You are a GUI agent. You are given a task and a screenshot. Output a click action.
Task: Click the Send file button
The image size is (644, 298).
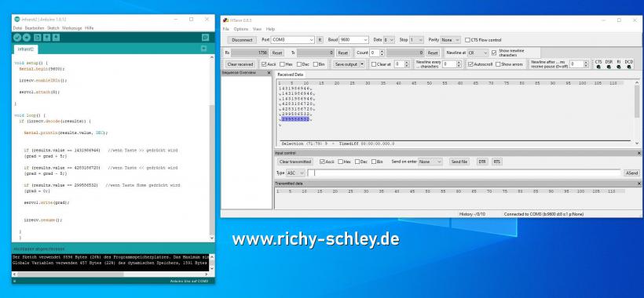click(x=459, y=162)
